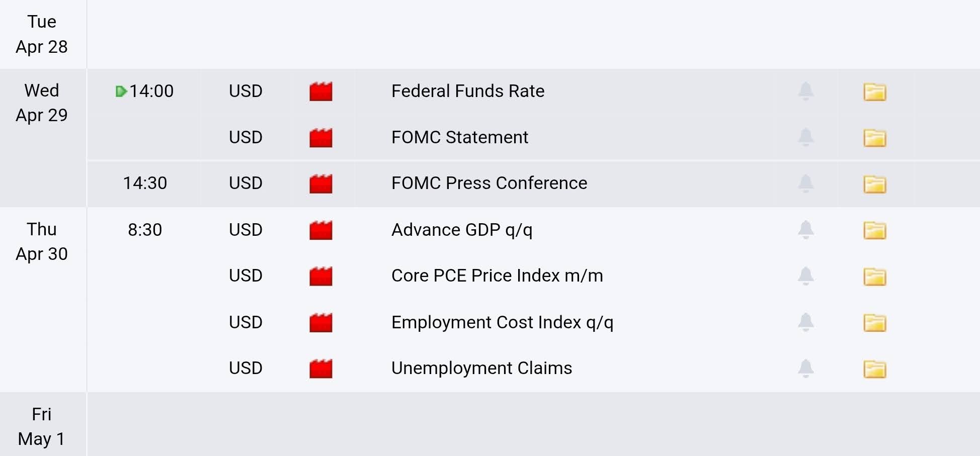This screenshot has height=456, width=980.
Task: Select the Thu Apr 30 date cell
Action: [42, 242]
